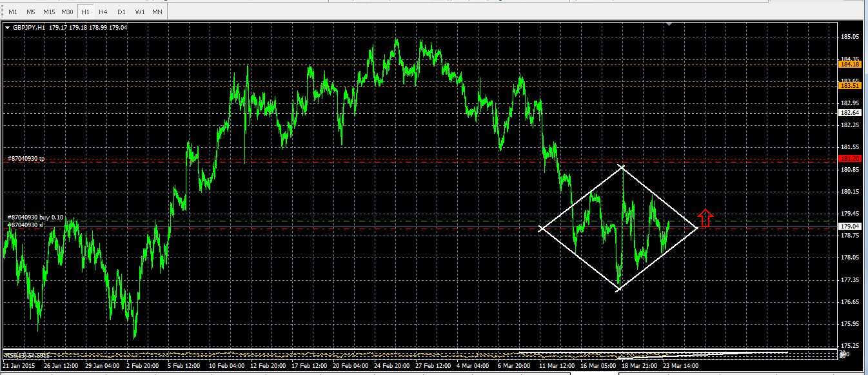Click the 177.35 price on the scale
The height and width of the screenshot is (375, 868).
click(x=851, y=280)
